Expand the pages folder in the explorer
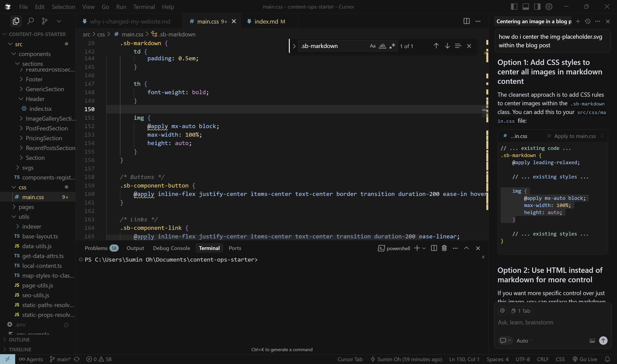Image resolution: width=617 pixels, height=364 pixels. point(26,207)
